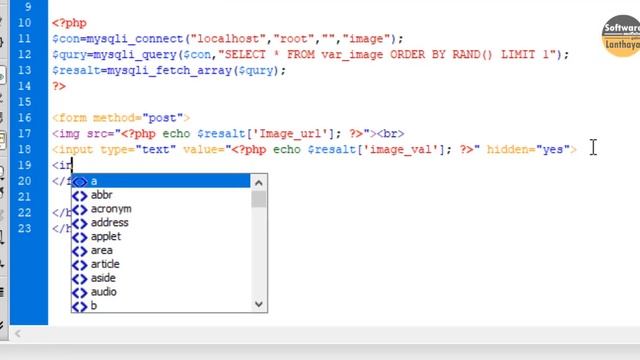
Task: Place cursor after '<in' on line 19
Action: point(72,165)
